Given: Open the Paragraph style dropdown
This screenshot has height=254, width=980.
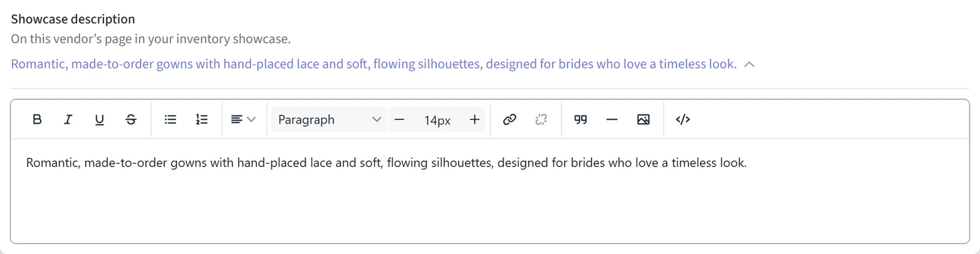Looking at the screenshot, I should 330,119.
